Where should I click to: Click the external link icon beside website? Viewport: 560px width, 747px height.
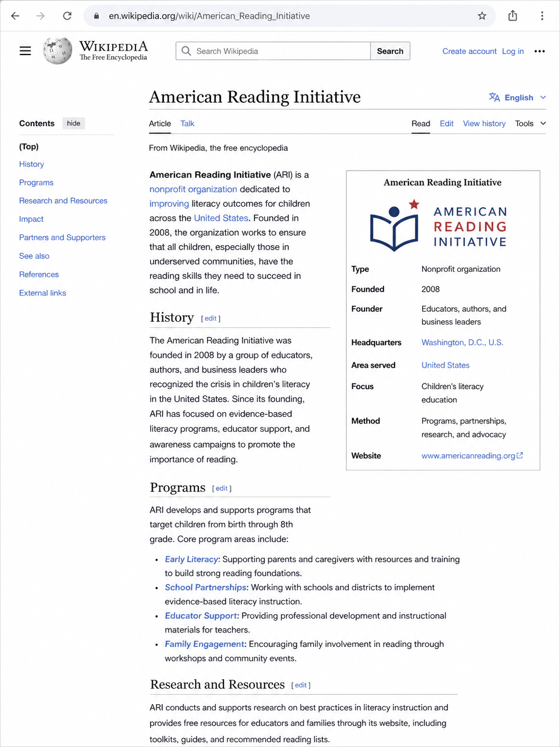tap(520, 455)
